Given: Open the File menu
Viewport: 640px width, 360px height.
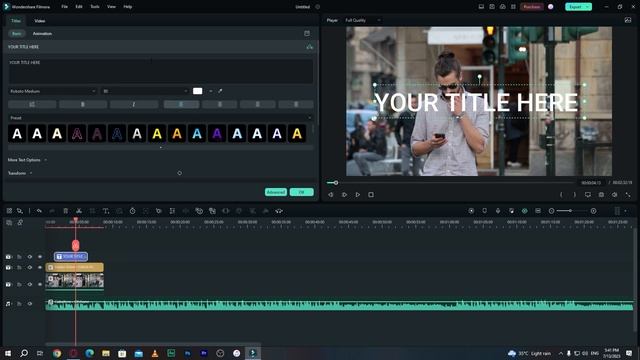Looking at the screenshot, I should pos(64,7).
